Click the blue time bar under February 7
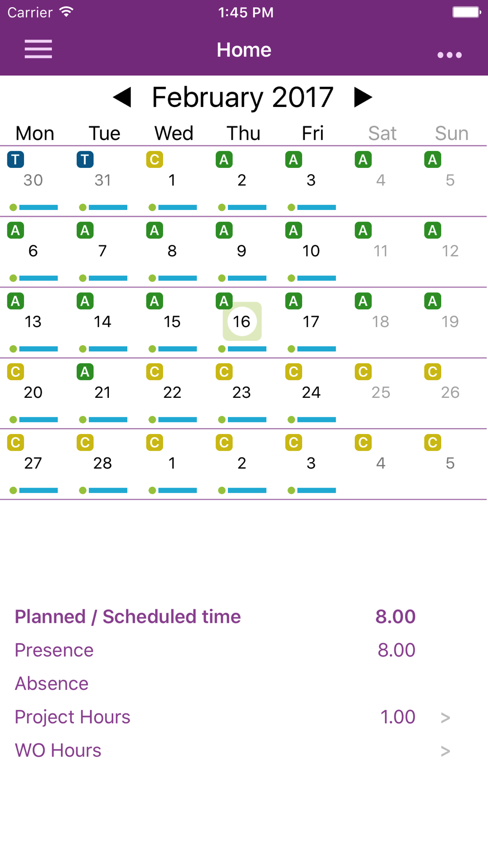 coord(108,278)
